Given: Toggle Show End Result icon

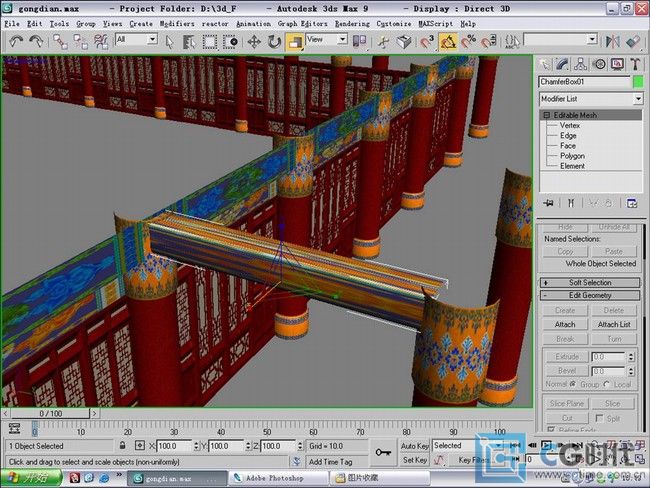Looking at the screenshot, I should tap(571, 203).
